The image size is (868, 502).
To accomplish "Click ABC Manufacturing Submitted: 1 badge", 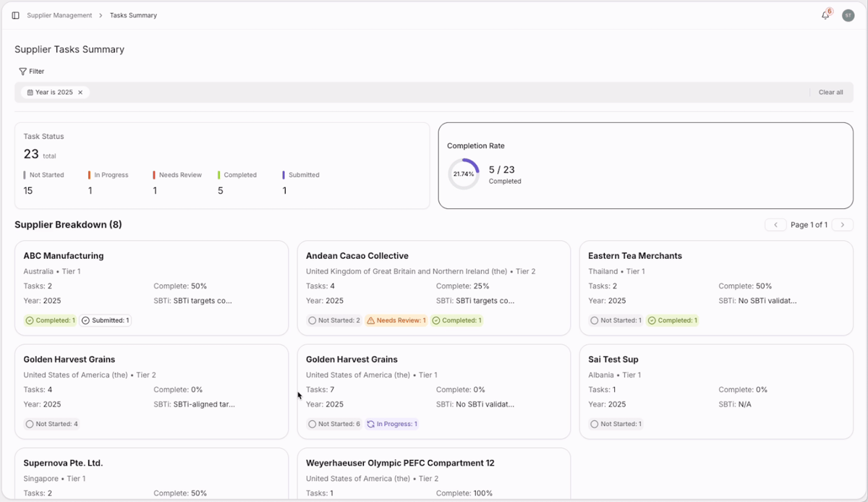I will (105, 320).
